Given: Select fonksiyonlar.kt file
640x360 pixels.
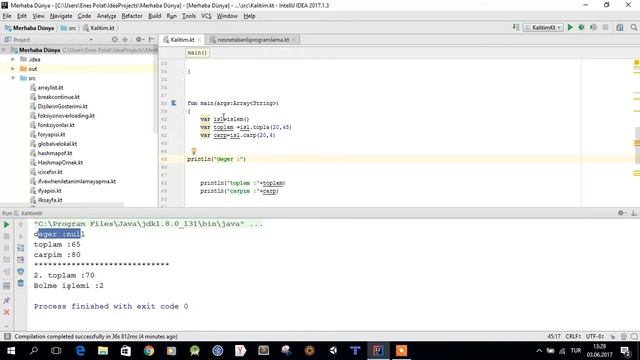Looking at the screenshot, I should [56, 125].
